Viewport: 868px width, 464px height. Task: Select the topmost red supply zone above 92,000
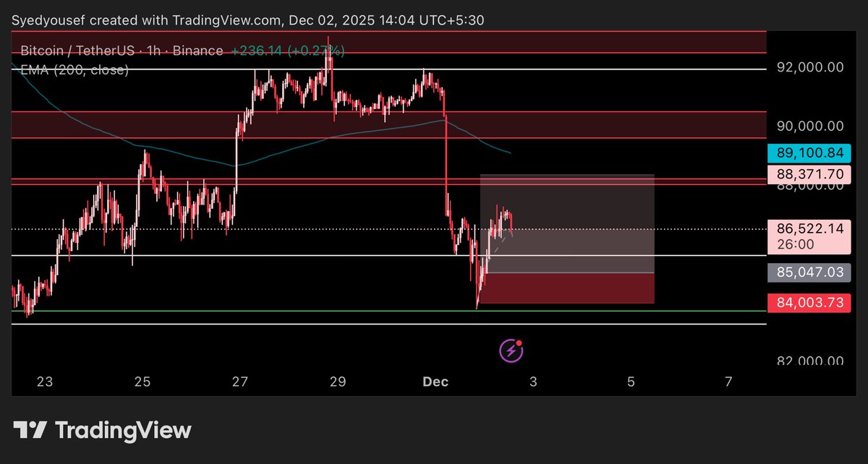pos(388,42)
